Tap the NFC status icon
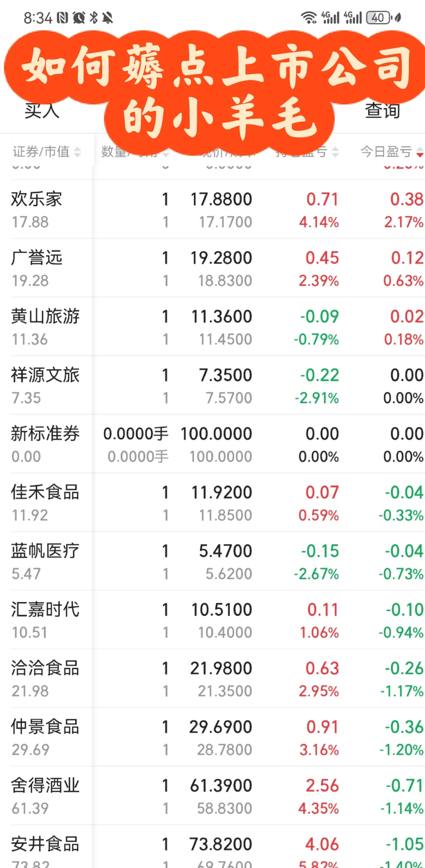Screen dimensions: 425x868 click(x=63, y=18)
